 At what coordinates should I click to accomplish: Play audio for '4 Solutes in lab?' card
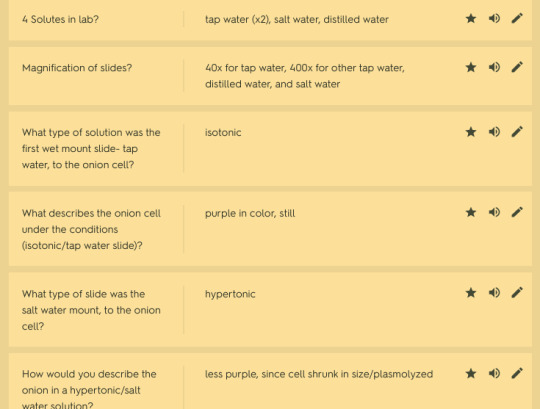494,18
